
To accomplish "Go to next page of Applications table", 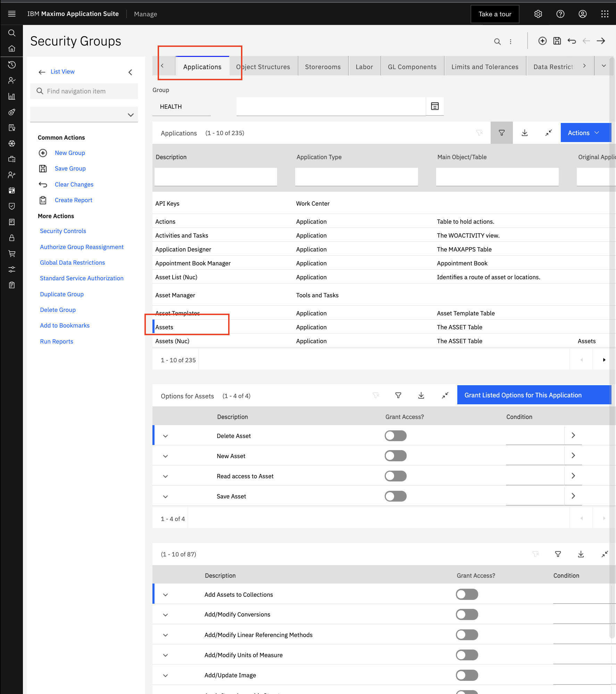I will pos(604,360).
